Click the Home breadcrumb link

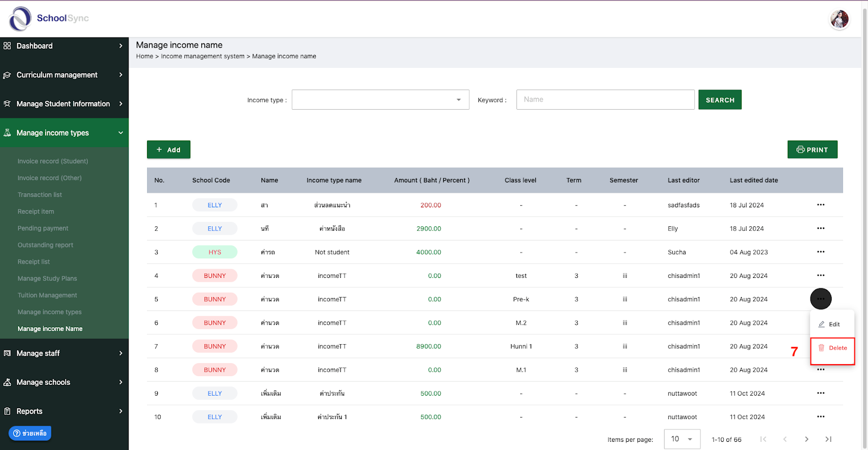pos(144,56)
